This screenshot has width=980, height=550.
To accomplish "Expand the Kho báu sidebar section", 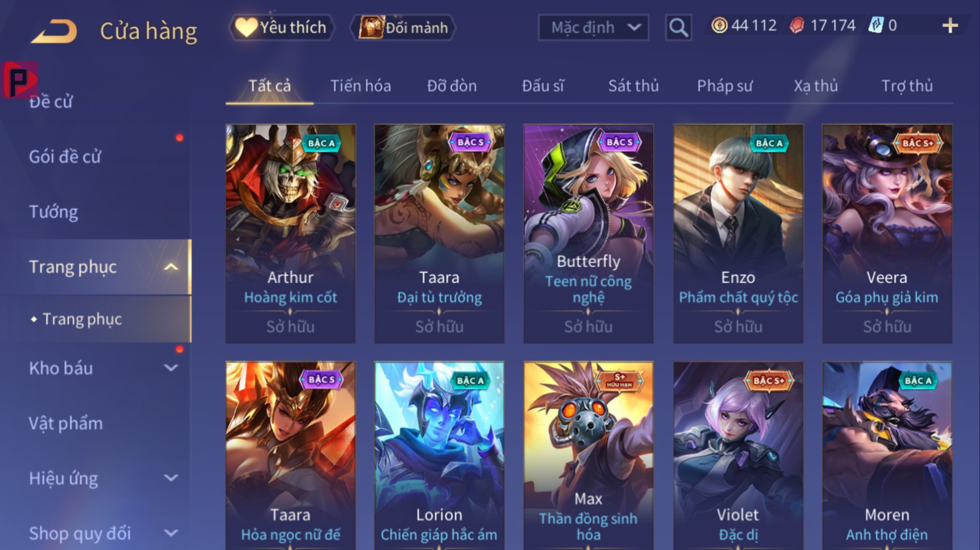I will click(x=171, y=368).
